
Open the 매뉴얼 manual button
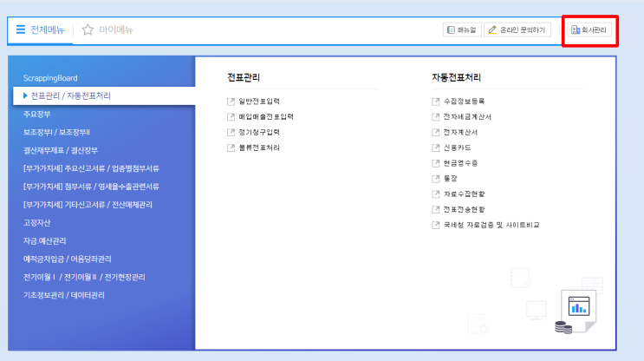tap(462, 30)
